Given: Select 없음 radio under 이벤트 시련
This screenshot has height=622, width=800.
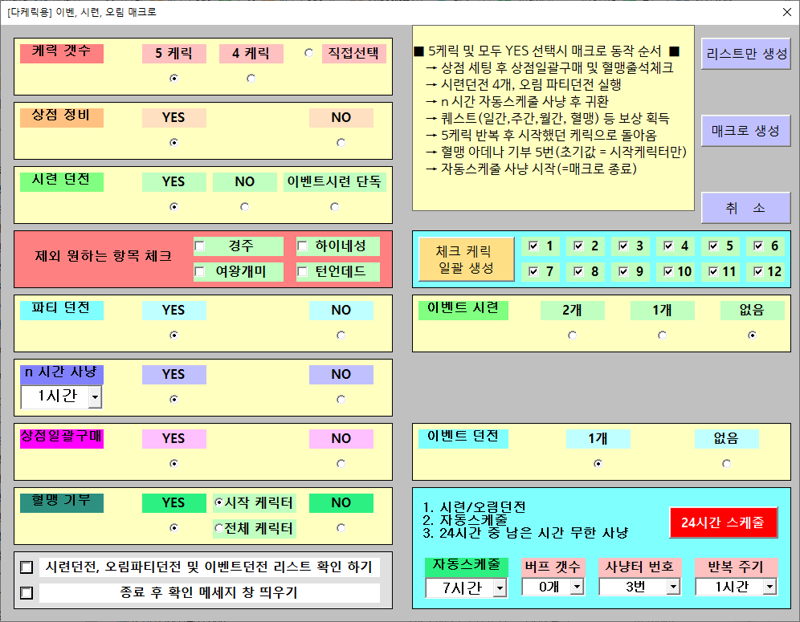Looking at the screenshot, I should (752, 335).
